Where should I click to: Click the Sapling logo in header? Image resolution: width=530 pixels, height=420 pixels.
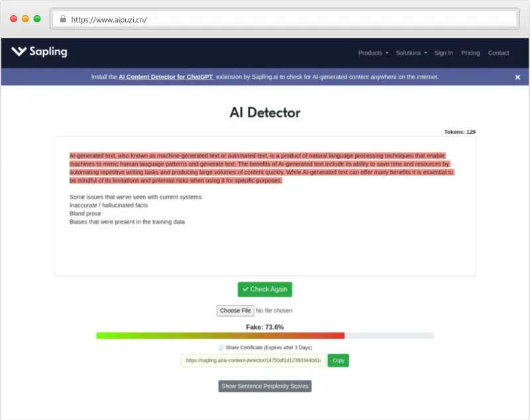point(39,52)
